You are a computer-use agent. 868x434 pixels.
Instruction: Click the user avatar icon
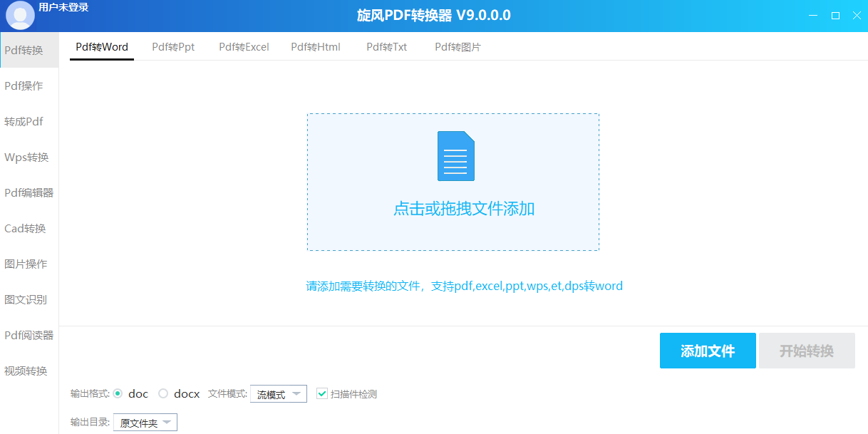[x=20, y=15]
